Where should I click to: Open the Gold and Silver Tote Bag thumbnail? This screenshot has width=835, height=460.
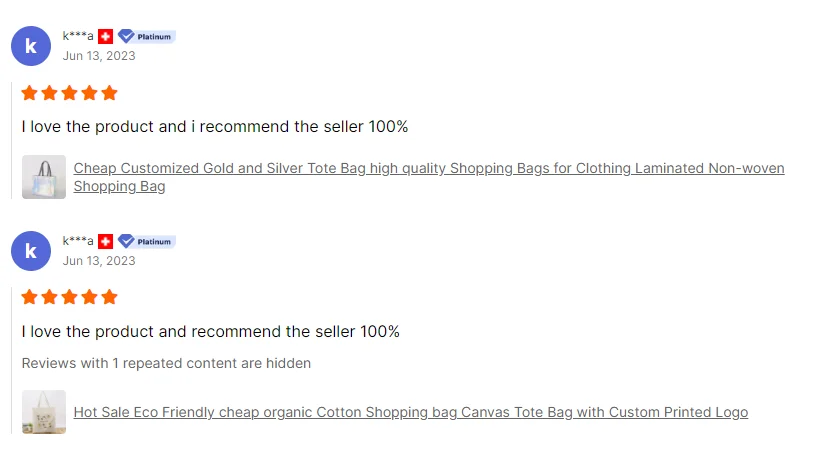click(x=44, y=177)
